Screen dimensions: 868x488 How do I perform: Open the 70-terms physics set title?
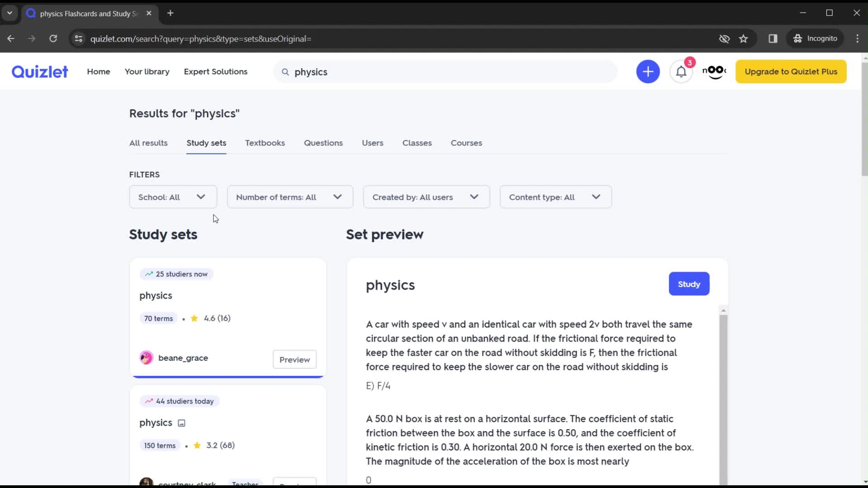[156, 296]
